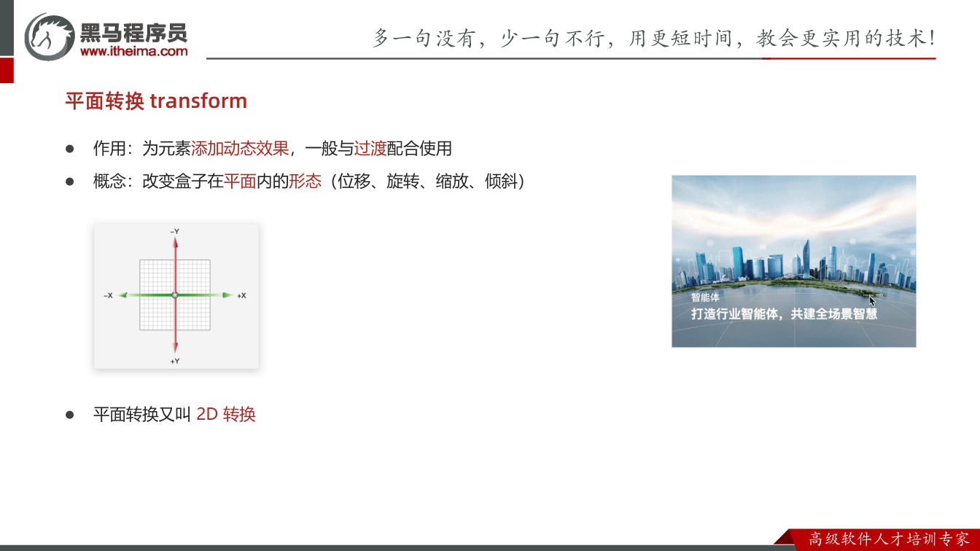
Task: Click the -Y label on the diagram
Action: (175, 231)
